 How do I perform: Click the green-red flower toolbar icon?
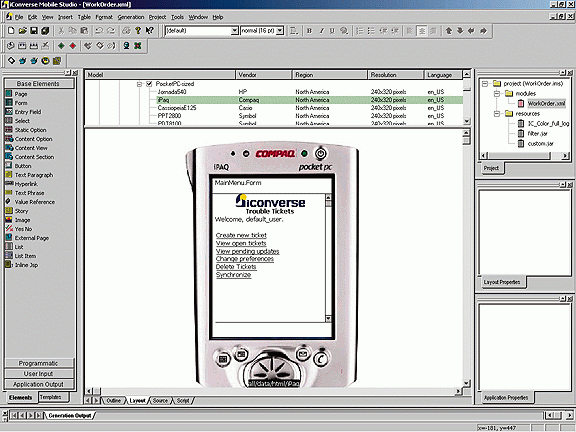[x=138, y=46]
